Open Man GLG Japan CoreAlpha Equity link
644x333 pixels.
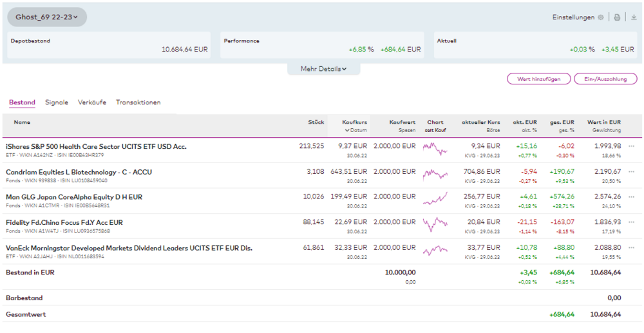74,197
